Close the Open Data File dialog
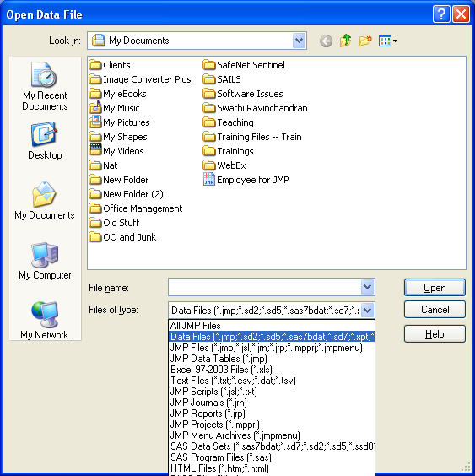This screenshot has width=475, height=476. pyautogui.click(x=461, y=14)
